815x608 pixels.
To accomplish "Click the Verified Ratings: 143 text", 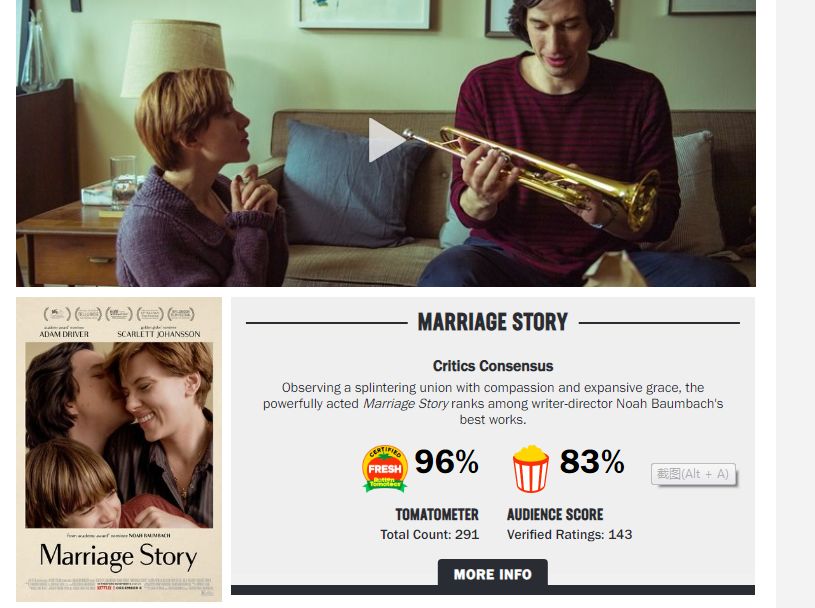I will (570, 535).
